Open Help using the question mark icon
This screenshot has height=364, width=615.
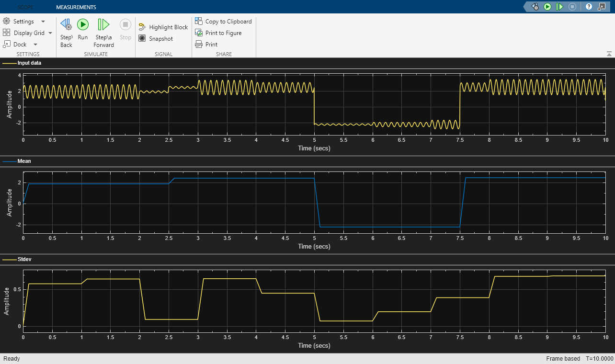[x=589, y=6]
